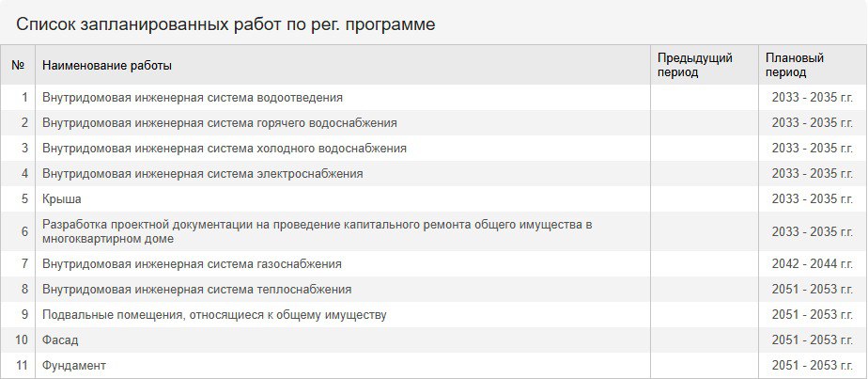
Task: Click the empty previous period cell for Фундамент
Action: click(x=705, y=366)
